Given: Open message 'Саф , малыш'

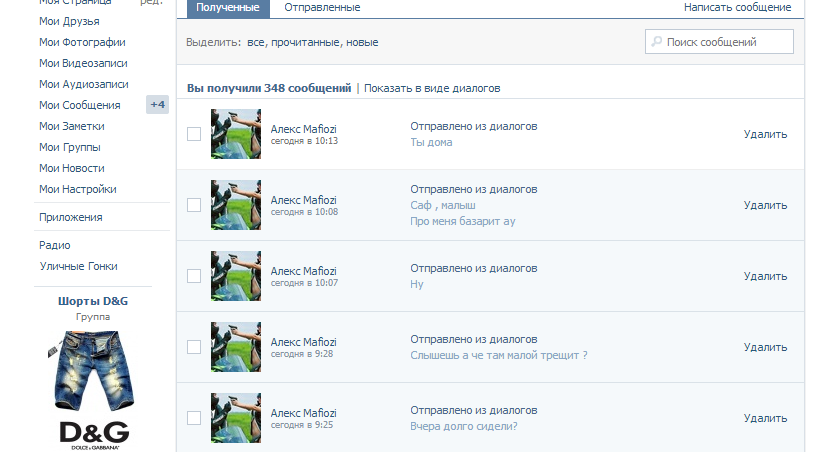Looking at the screenshot, I should (443, 205).
